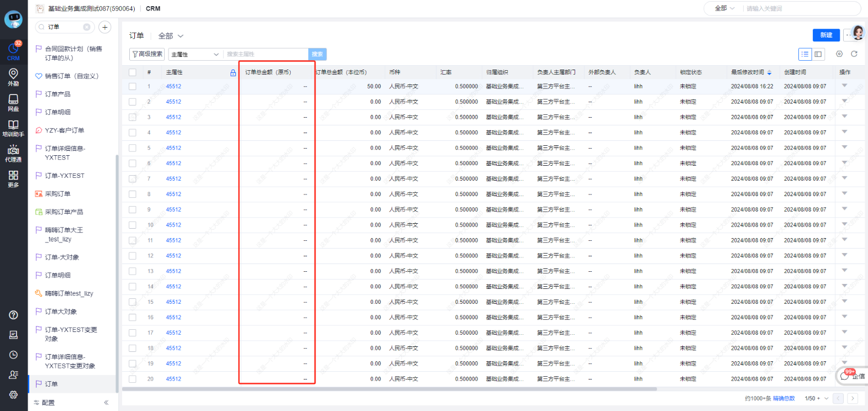Viewport: 868px width, 411px height.
Task: Click the horizontal scrollbar under table
Action: [x=389, y=389]
